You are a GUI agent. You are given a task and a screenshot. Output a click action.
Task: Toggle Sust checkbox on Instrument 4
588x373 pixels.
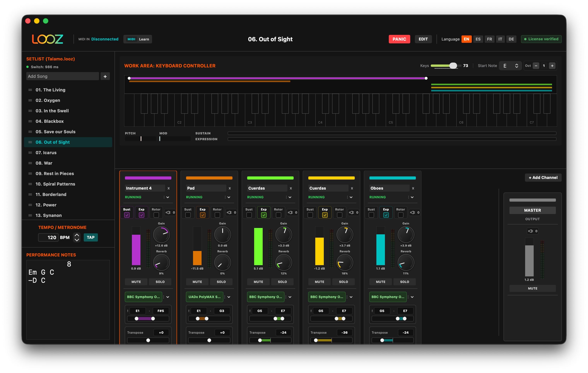[127, 215]
